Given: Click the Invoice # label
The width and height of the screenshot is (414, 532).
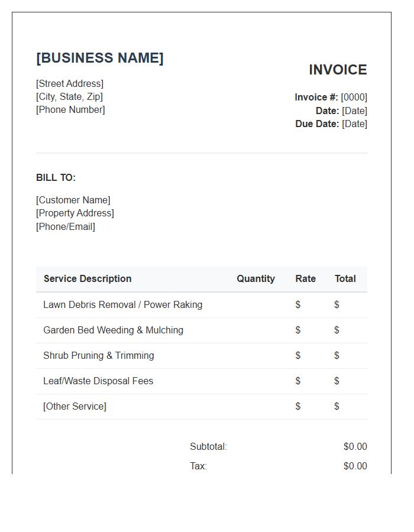Looking at the screenshot, I should point(316,97).
